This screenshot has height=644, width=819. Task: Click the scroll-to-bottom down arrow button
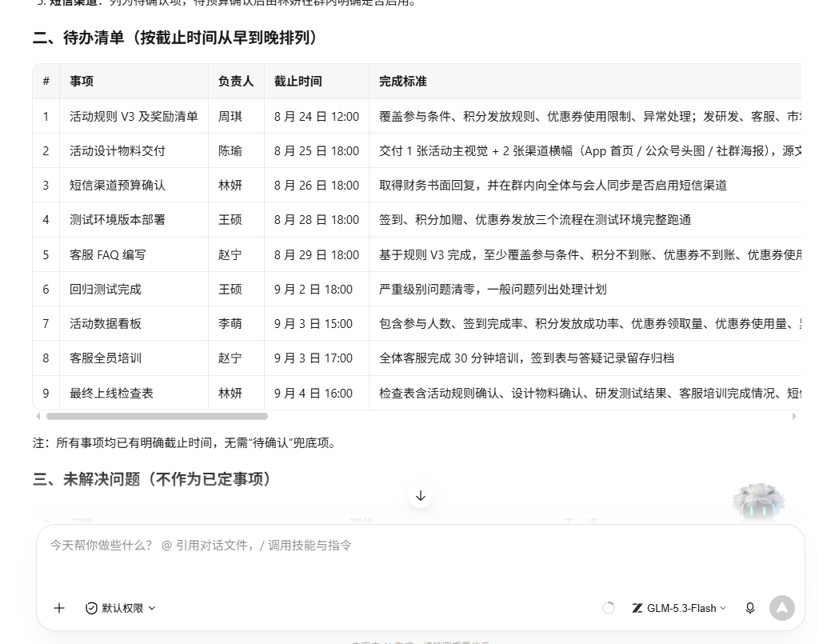click(x=421, y=496)
